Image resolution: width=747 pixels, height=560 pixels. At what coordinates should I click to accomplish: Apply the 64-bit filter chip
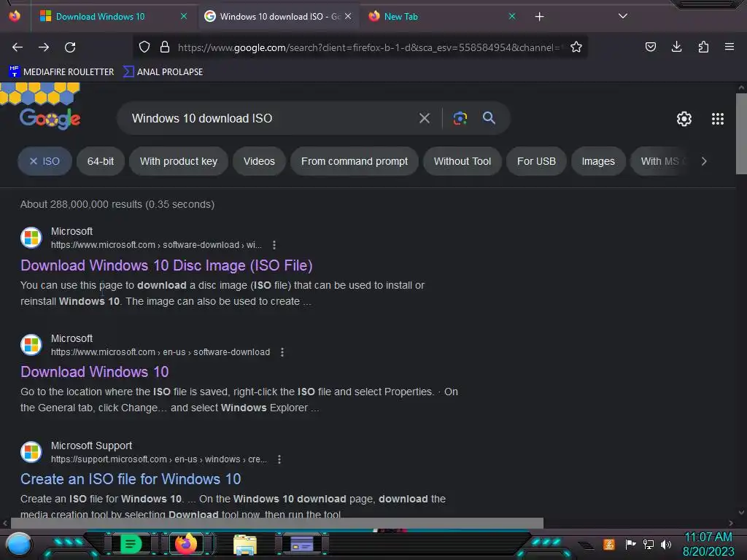point(101,161)
